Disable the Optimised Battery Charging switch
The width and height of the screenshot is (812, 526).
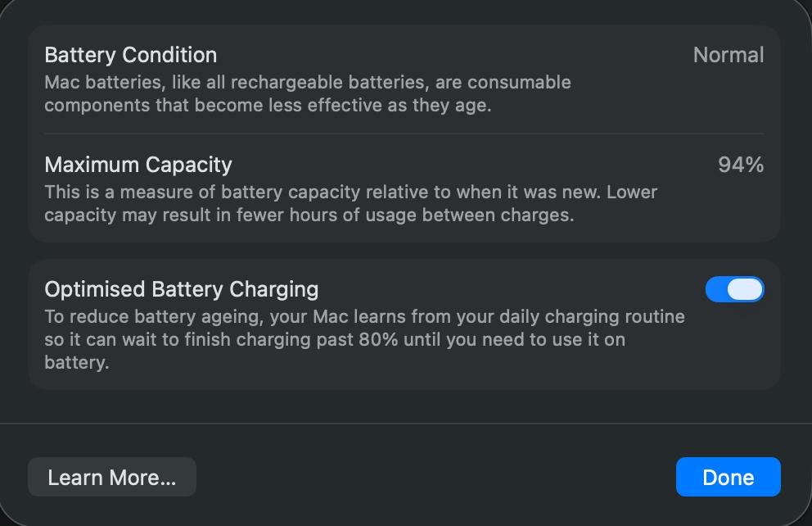click(x=734, y=289)
